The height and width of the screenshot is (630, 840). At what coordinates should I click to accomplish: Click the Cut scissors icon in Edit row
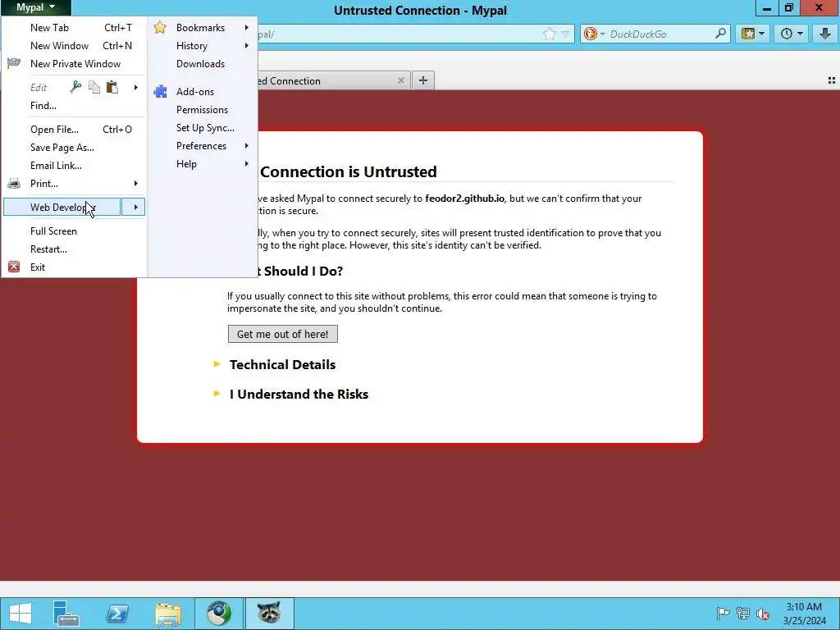(75, 87)
